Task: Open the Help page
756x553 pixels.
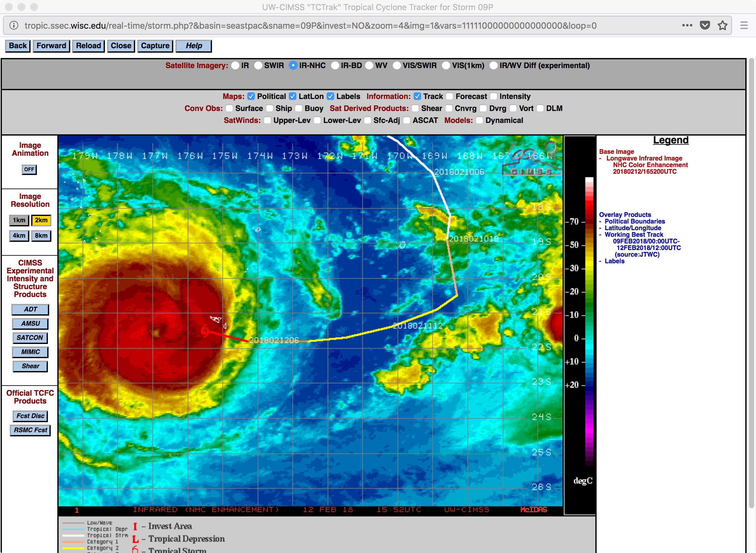Action: pyautogui.click(x=194, y=46)
